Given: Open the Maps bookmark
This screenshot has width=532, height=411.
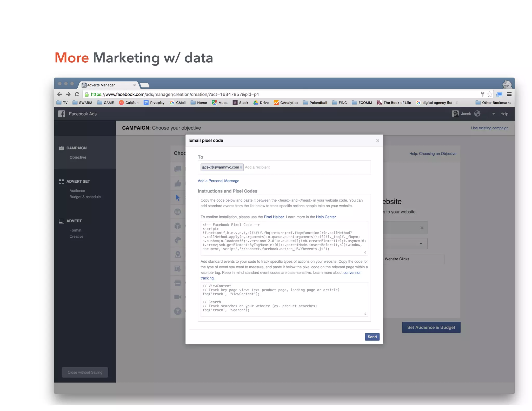Looking at the screenshot, I should click(220, 103).
